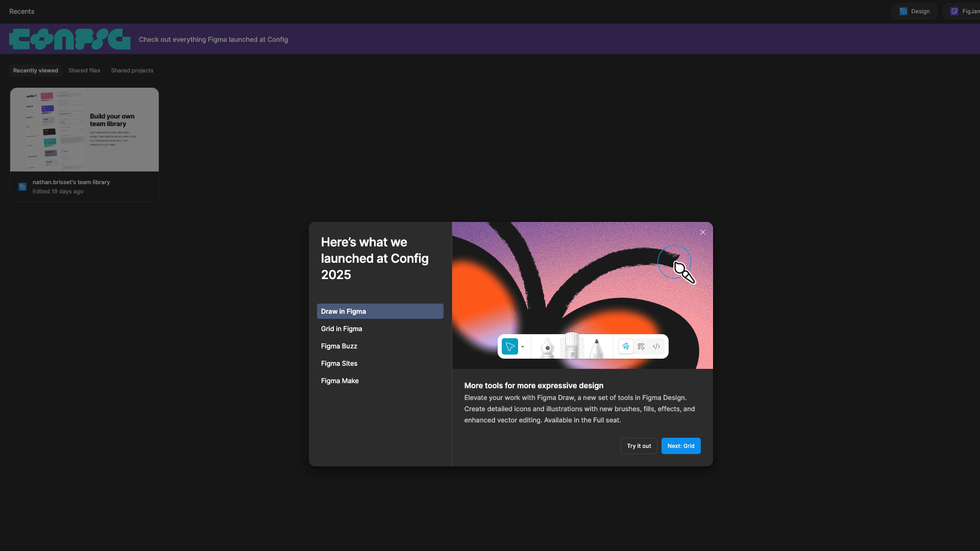Click the Next: Grid button
Image resolution: width=980 pixels, height=551 pixels.
680,446
